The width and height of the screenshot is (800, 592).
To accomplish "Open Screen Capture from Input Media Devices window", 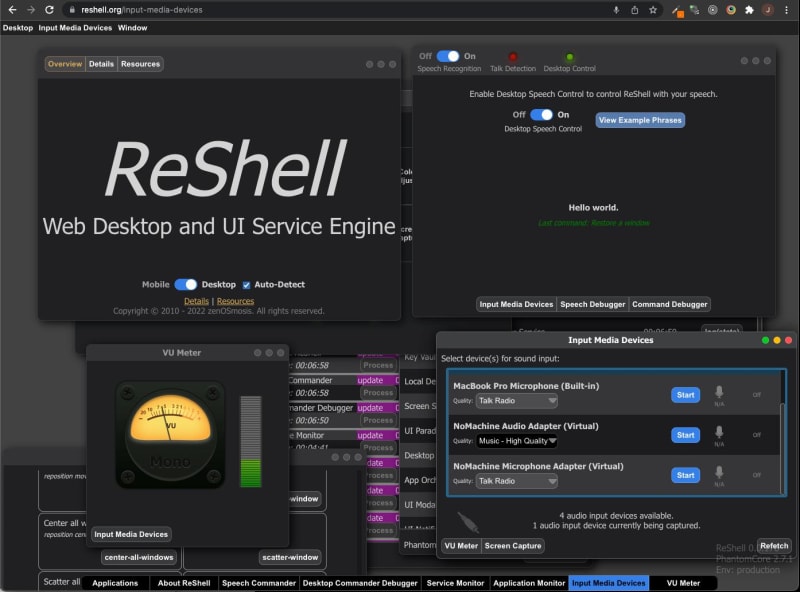I will click(513, 546).
